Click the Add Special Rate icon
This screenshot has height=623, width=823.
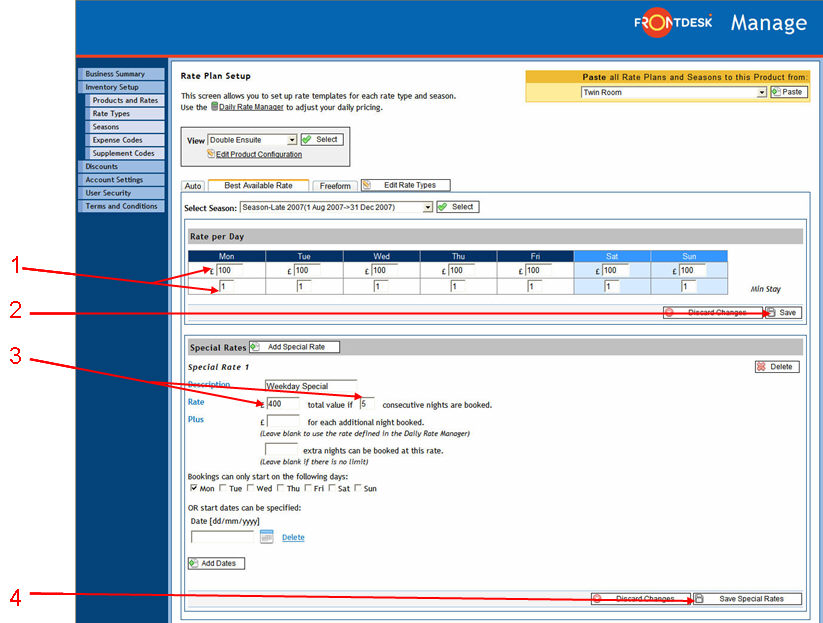[x=256, y=347]
